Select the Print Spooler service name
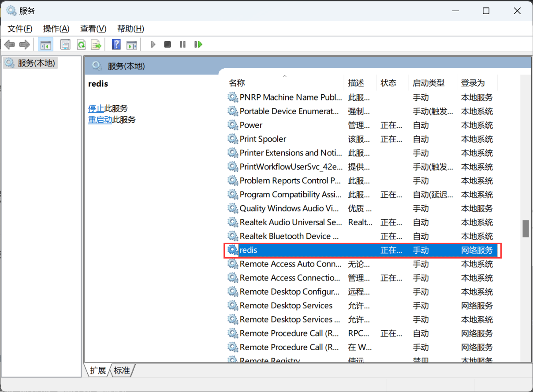Screen dimensions: 533x392 pos(263,139)
